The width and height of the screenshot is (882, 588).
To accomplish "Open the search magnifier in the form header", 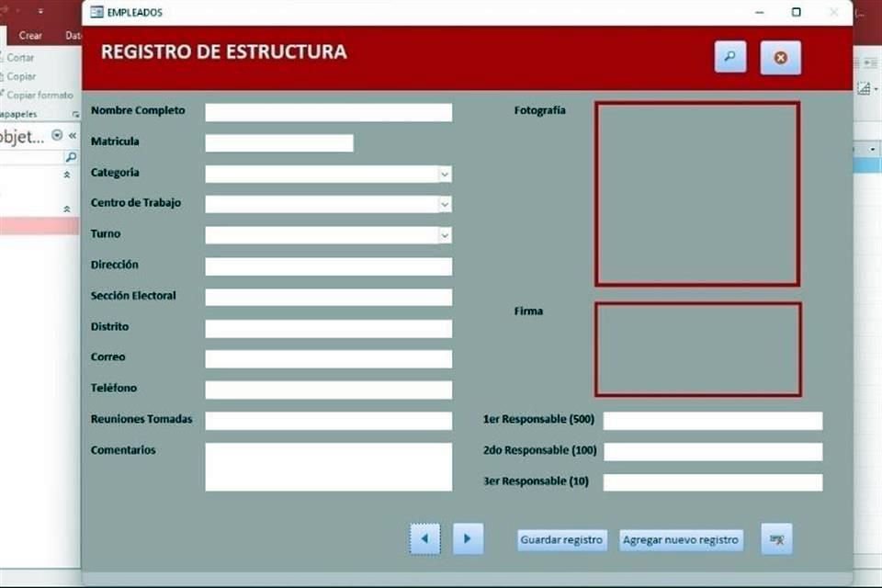I will (729, 57).
